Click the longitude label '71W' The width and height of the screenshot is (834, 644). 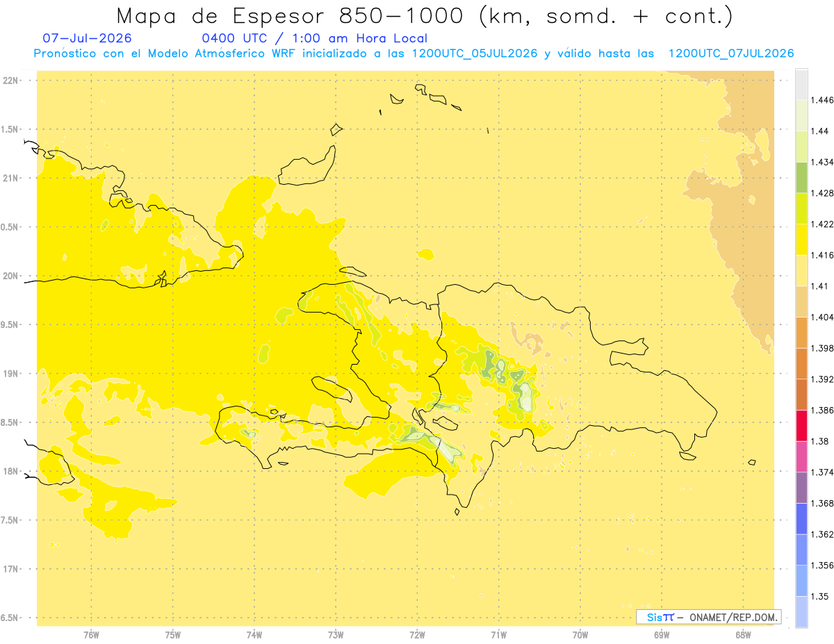pos(498,635)
